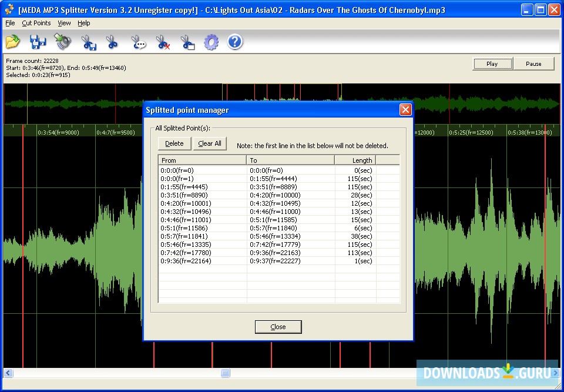Click the plain scissors cut icon
The height and width of the screenshot is (392, 564).
(112, 42)
